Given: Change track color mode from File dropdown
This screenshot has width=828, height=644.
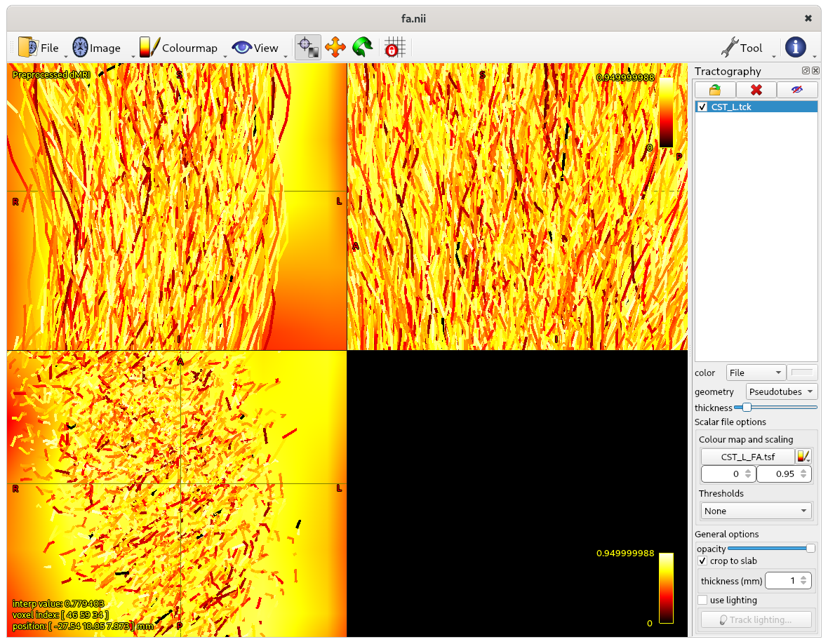Looking at the screenshot, I should coord(756,373).
